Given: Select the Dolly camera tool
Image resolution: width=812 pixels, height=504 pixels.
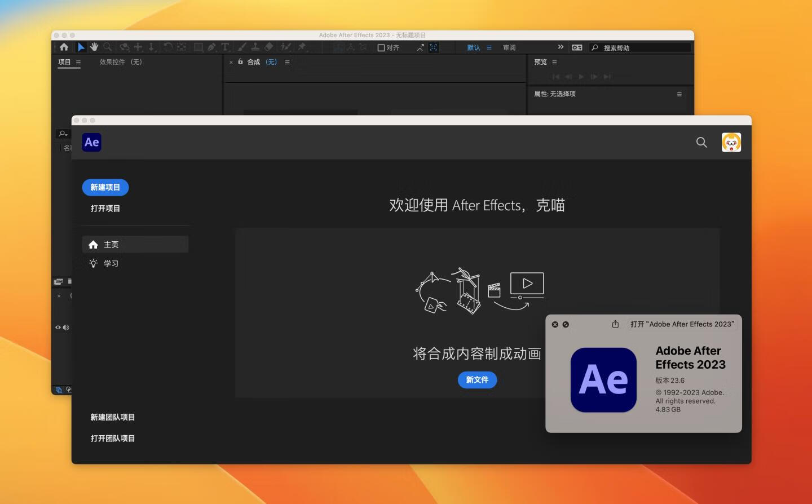Looking at the screenshot, I should (x=151, y=47).
